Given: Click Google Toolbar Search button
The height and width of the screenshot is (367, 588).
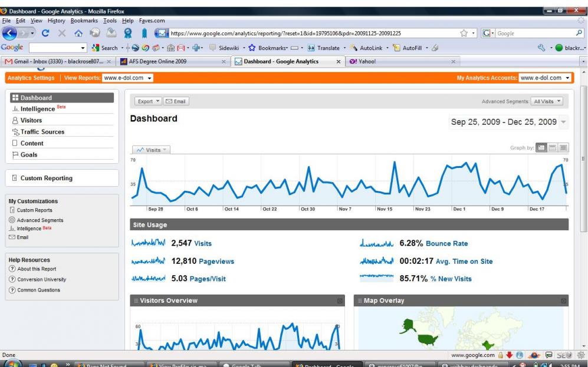Looking at the screenshot, I should pos(105,48).
